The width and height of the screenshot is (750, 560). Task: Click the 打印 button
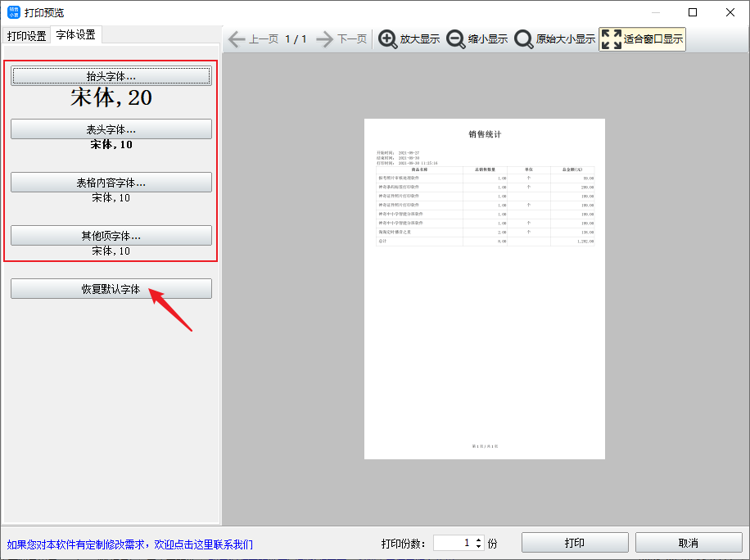575,543
